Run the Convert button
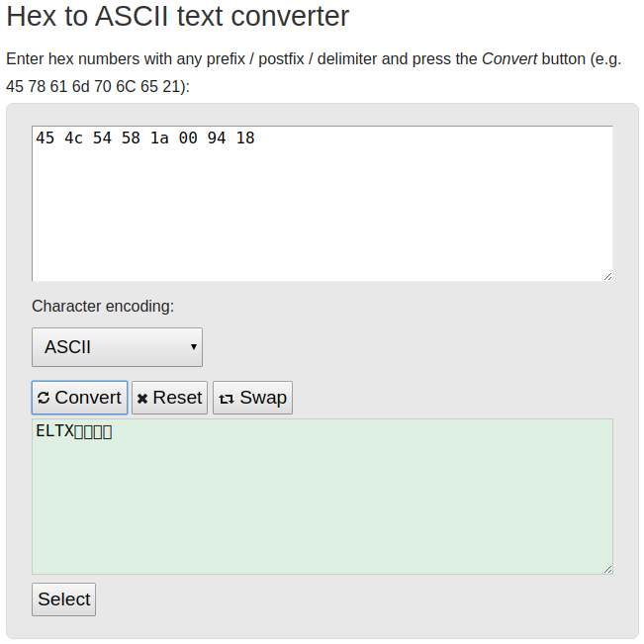This screenshot has height=644, width=644. point(80,398)
